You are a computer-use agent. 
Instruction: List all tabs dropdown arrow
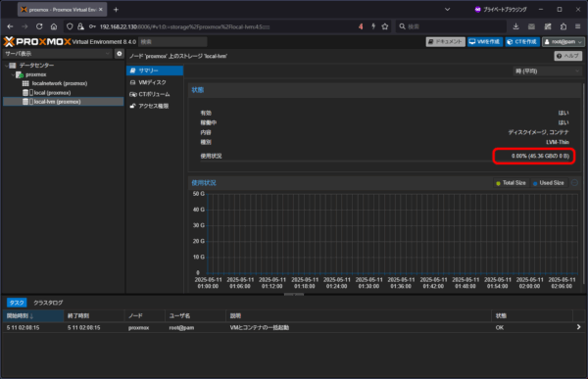448,10
